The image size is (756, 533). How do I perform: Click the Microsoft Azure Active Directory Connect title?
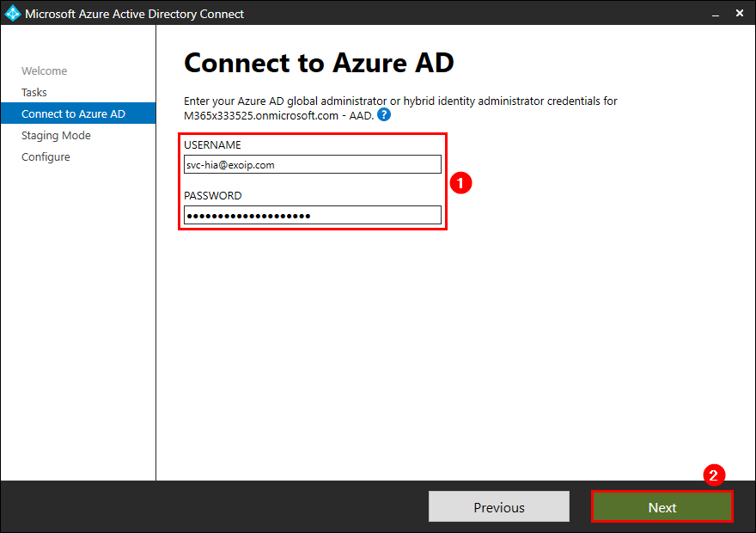(134, 14)
